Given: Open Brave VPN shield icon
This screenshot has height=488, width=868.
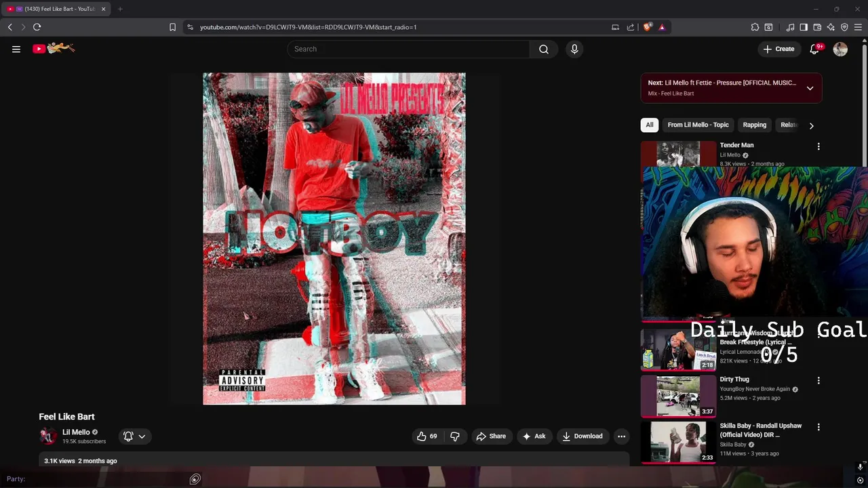Looking at the screenshot, I should click(844, 27).
